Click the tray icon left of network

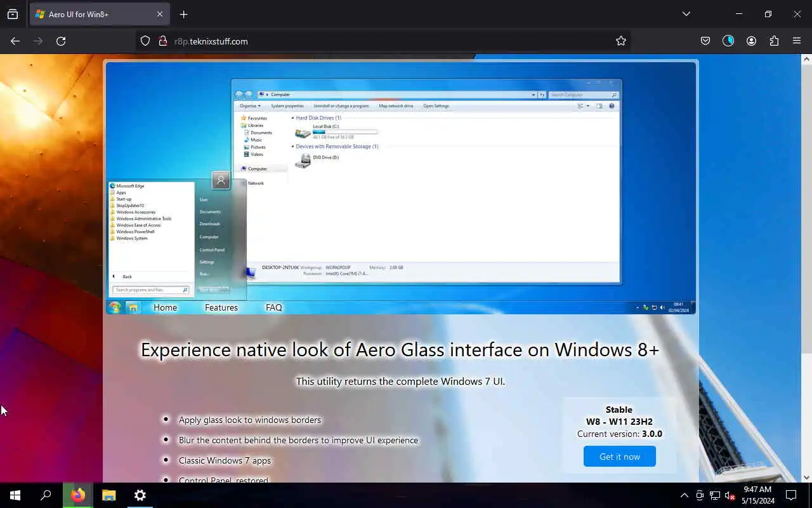pos(700,495)
